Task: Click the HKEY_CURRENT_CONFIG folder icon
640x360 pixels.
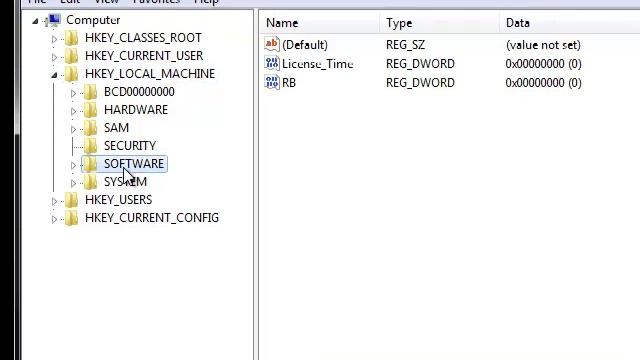Action: [71, 218]
